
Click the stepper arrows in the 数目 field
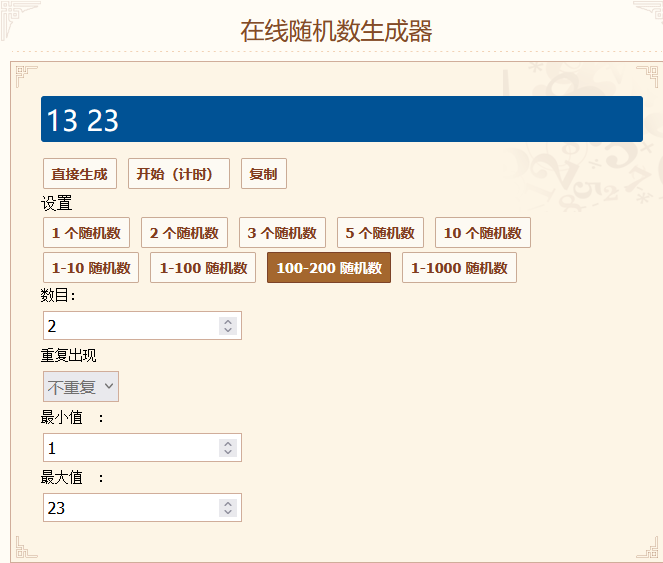(x=228, y=326)
